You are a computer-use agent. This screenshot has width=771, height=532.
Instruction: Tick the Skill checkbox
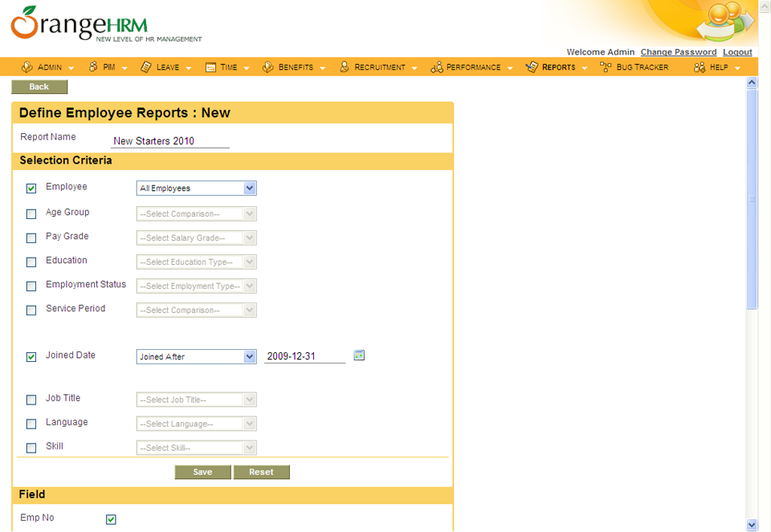point(31,448)
